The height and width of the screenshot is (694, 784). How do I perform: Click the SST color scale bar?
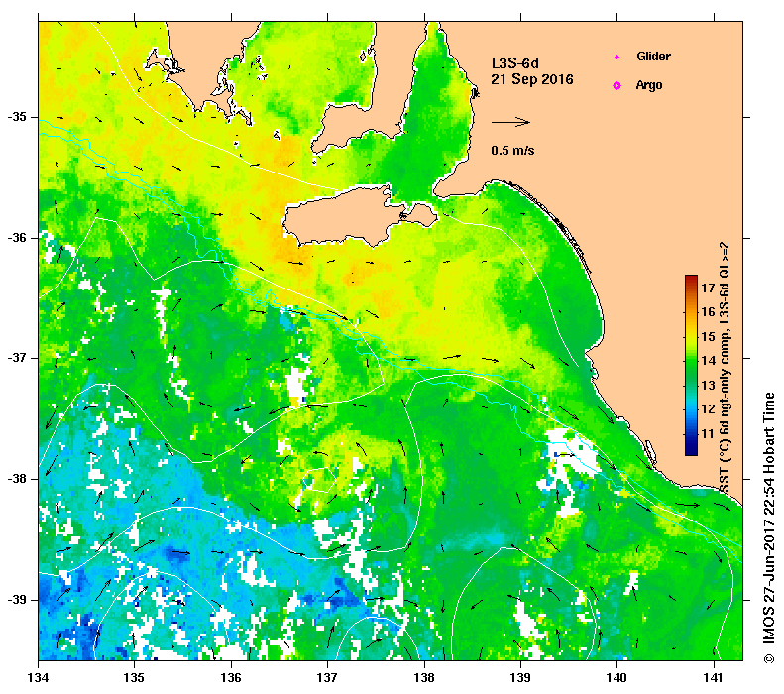(x=691, y=365)
